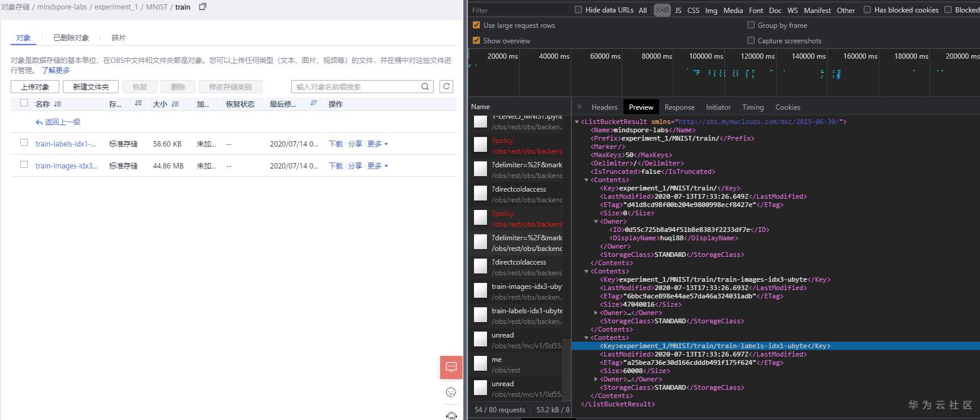Close the request details panel with X
This screenshot has width=980, height=420.
click(580, 107)
